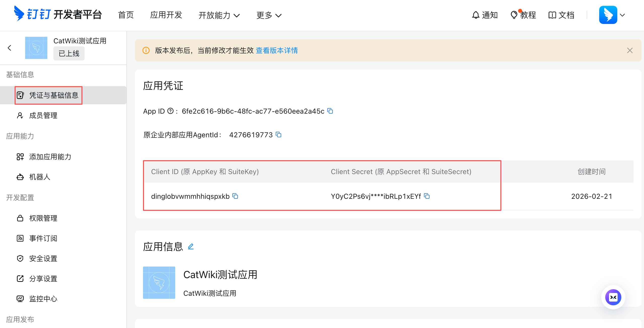
Task: Select the 机器人 robot sidebar icon
Action: point(20,177)
